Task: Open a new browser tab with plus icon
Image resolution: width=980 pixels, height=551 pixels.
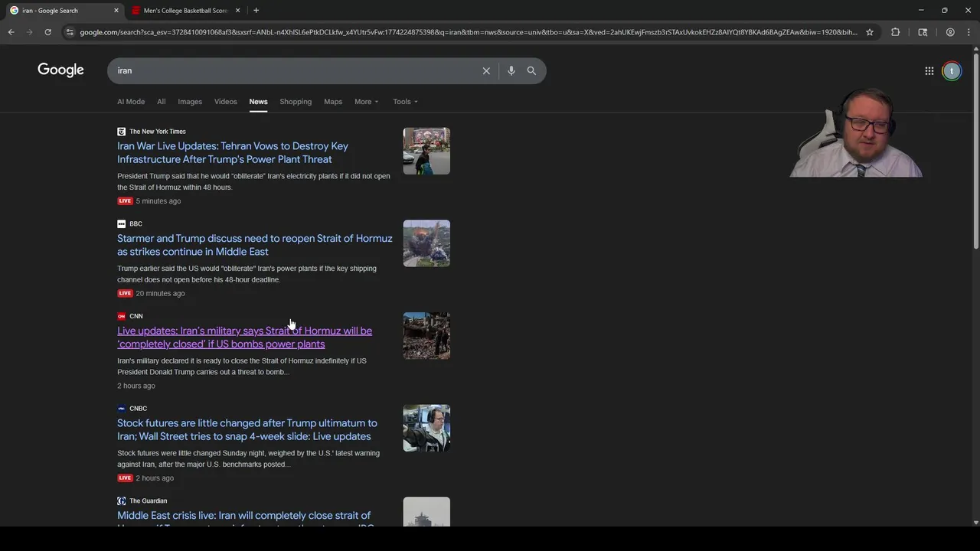Action: pos(256,11)
